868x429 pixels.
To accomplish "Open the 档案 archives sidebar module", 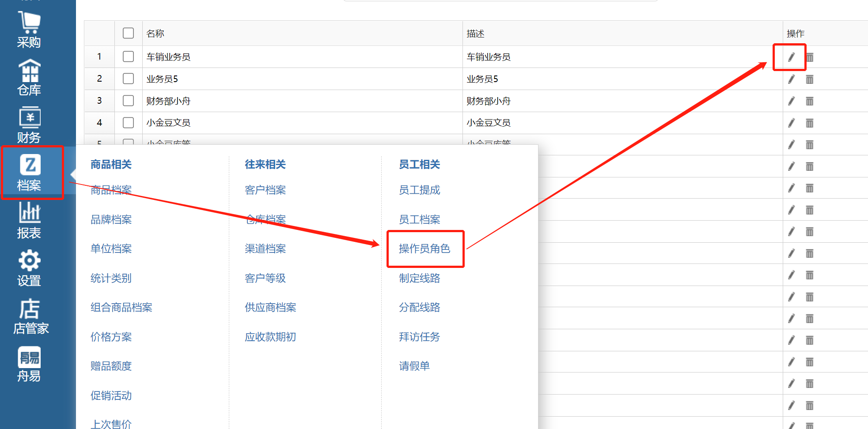I will [x=29, y=173].
